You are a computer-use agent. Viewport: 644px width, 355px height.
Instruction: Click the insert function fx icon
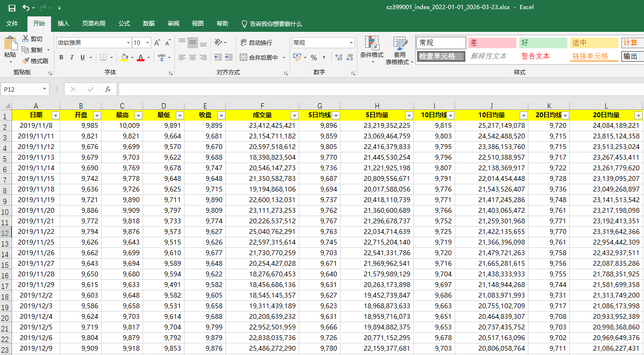click(108, 89)
